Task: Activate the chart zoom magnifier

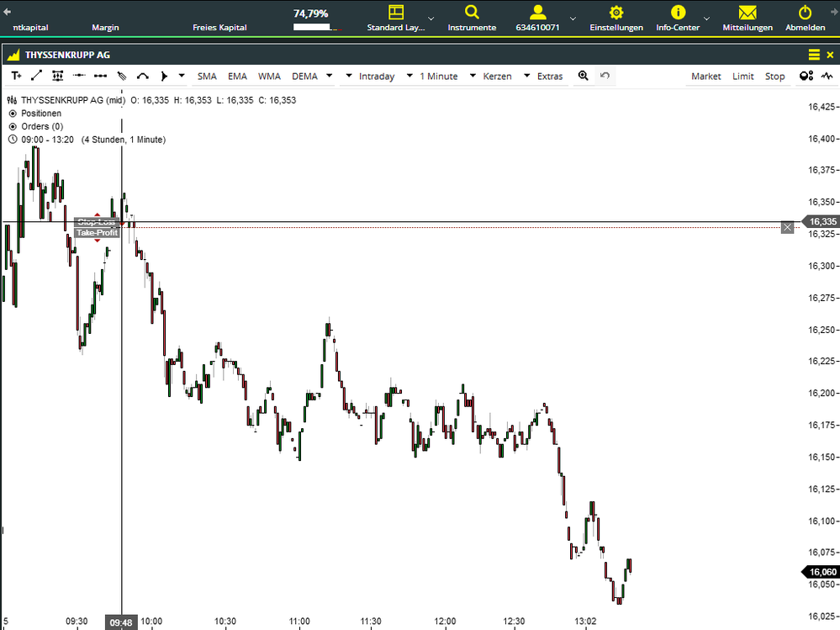Action: [583, 76]
